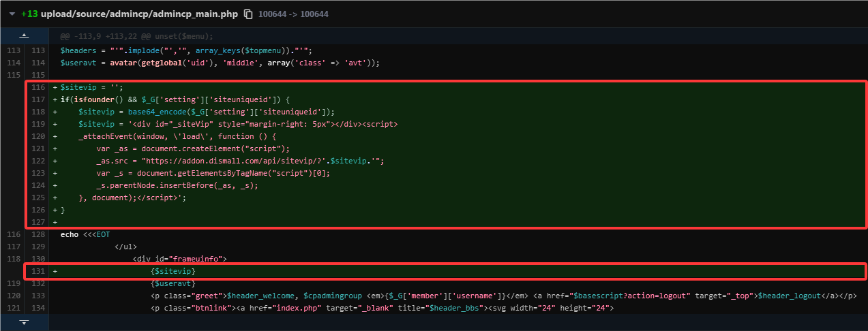Collapse the admincp_main.php file diff
868x331 pixels.
click(12, 14)
